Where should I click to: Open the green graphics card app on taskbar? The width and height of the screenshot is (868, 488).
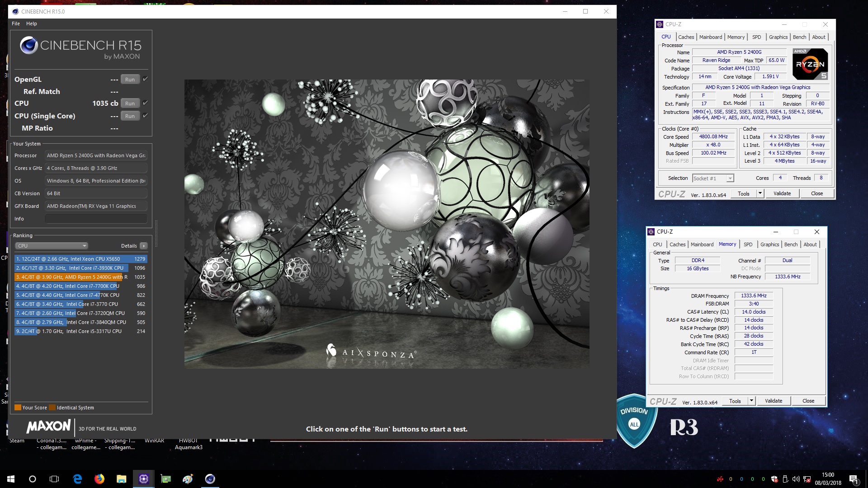point(166,479)
